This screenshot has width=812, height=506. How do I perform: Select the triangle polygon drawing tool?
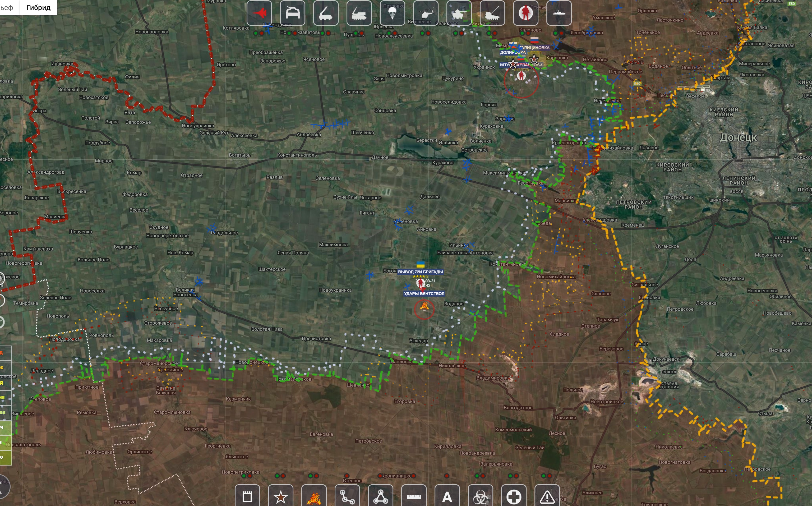[x=381, y=497]
